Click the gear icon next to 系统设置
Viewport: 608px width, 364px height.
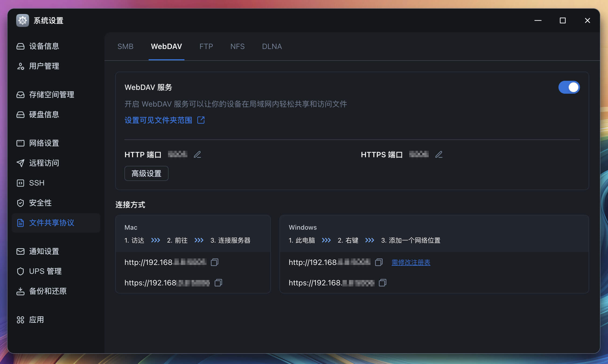coord(22,20)
